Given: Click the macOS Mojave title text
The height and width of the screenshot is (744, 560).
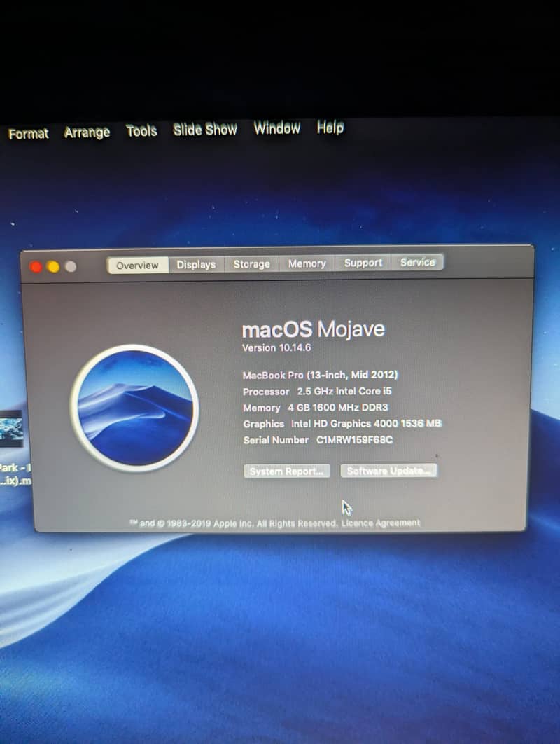Looking at the screenshot, I should pos(314,329).
